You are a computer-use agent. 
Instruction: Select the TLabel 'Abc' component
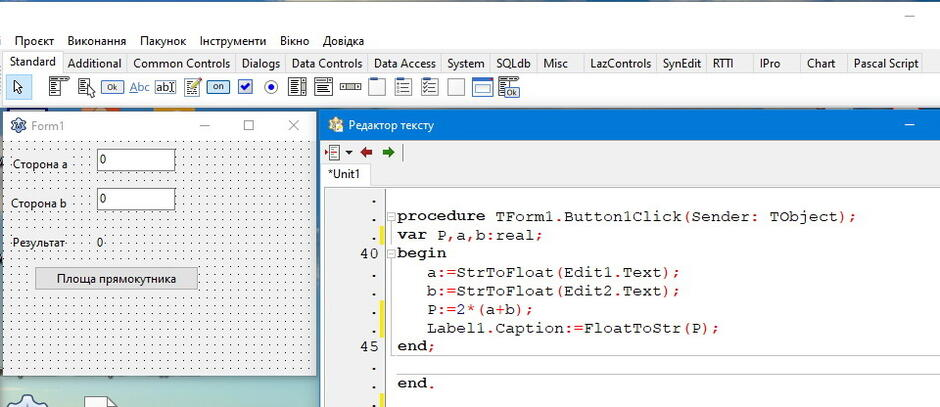[139, 87]
